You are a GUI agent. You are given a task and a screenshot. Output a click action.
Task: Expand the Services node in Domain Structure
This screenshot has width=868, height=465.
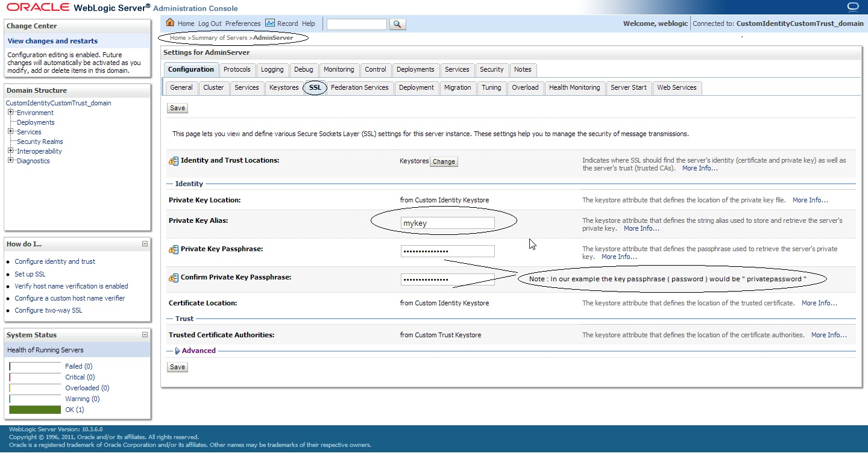coord(11,131)
